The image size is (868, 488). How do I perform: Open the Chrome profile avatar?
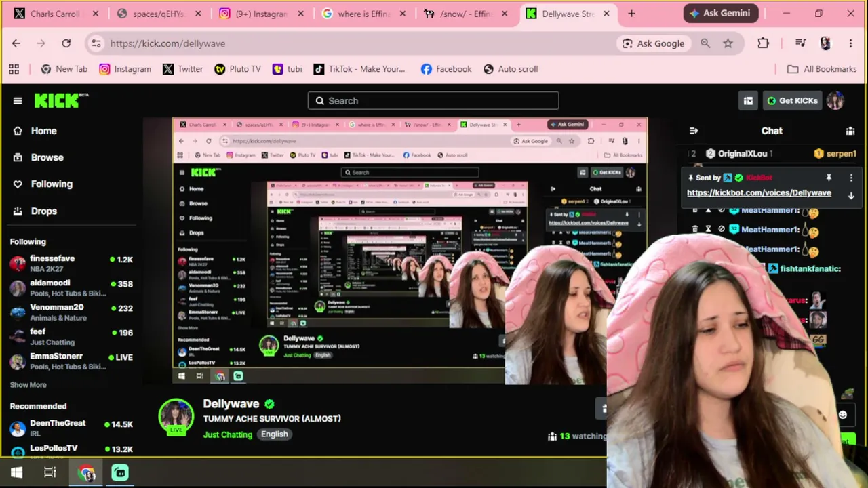coord(825,43)
